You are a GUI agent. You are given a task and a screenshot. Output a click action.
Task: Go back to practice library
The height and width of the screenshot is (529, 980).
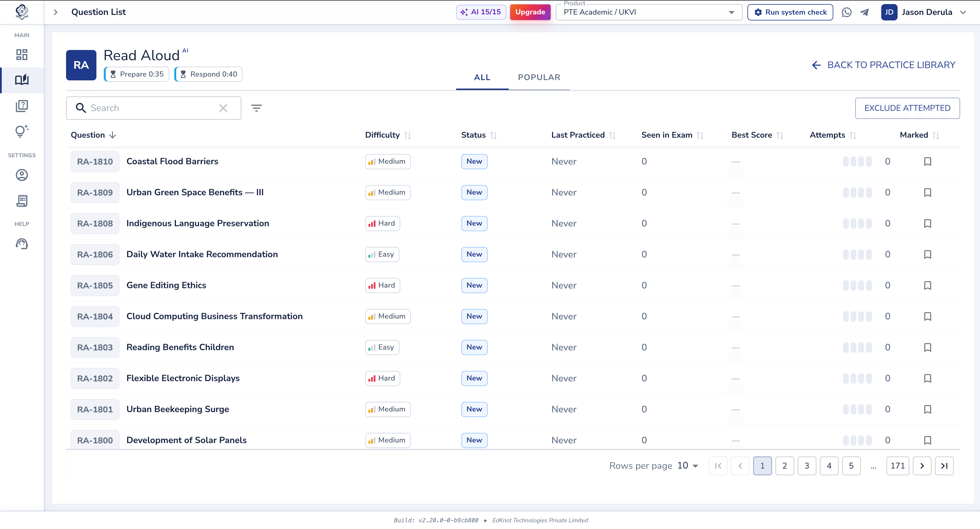[883, 65]
